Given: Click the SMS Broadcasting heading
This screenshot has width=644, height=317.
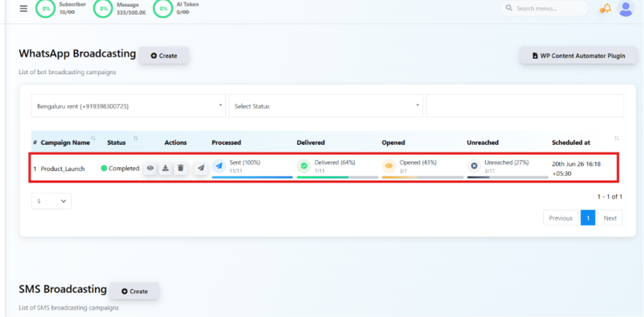Looking at the screenshot, I should [63, 289].
